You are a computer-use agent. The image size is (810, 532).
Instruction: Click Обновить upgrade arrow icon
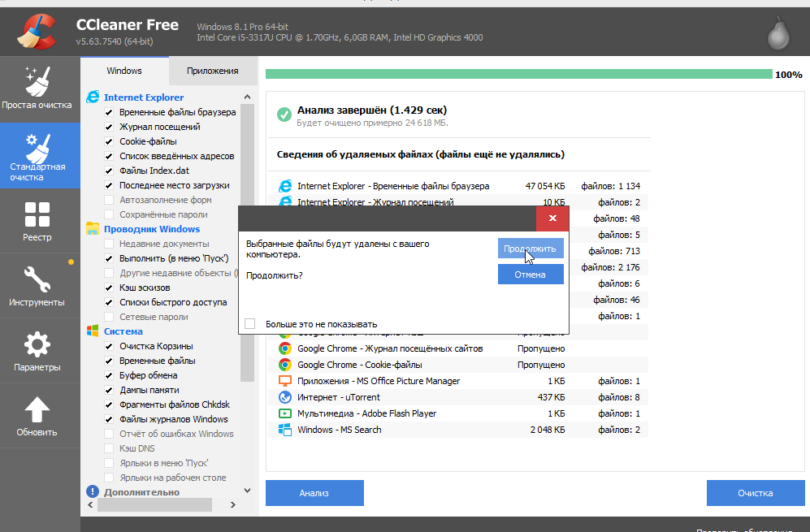point(37,410)
